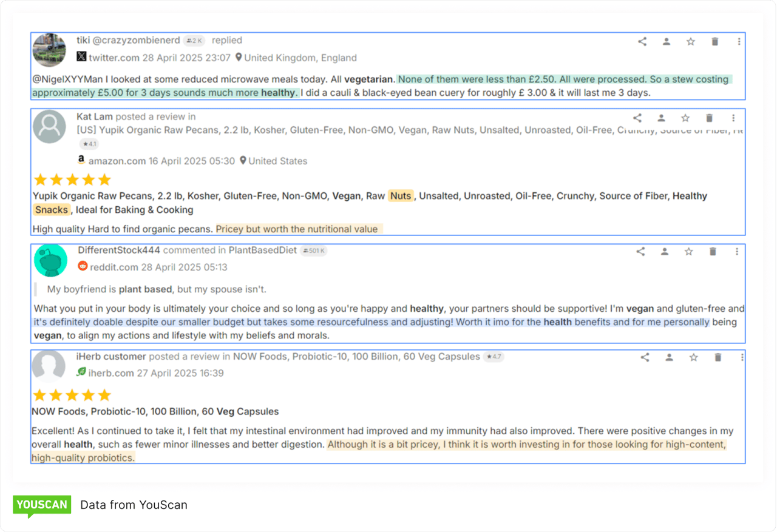The width and height of the screenshot is (777, 532).
Task: Click the YouScan logo
Action: (x=42, y=505)
